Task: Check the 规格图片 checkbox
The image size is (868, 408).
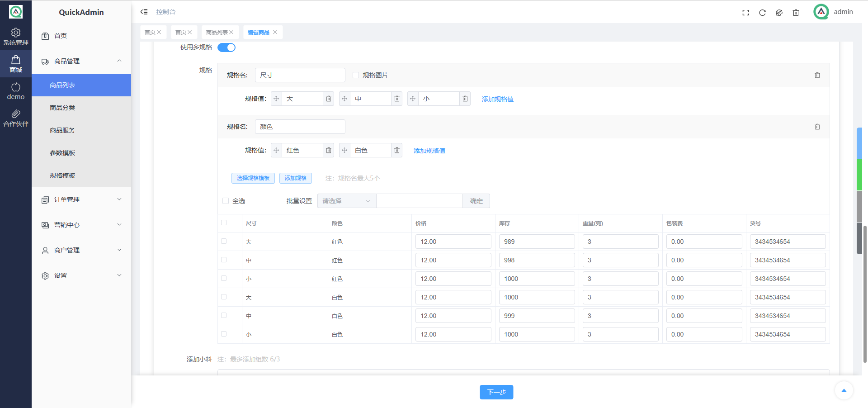Action: (356, 75)
